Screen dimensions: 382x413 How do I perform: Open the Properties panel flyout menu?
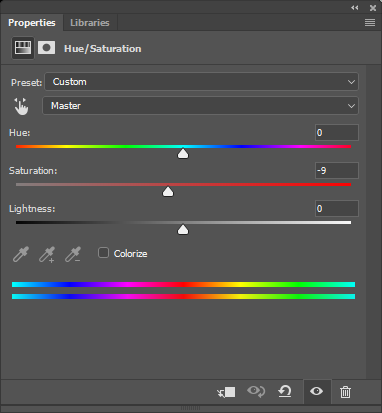(x=370, y=22)
